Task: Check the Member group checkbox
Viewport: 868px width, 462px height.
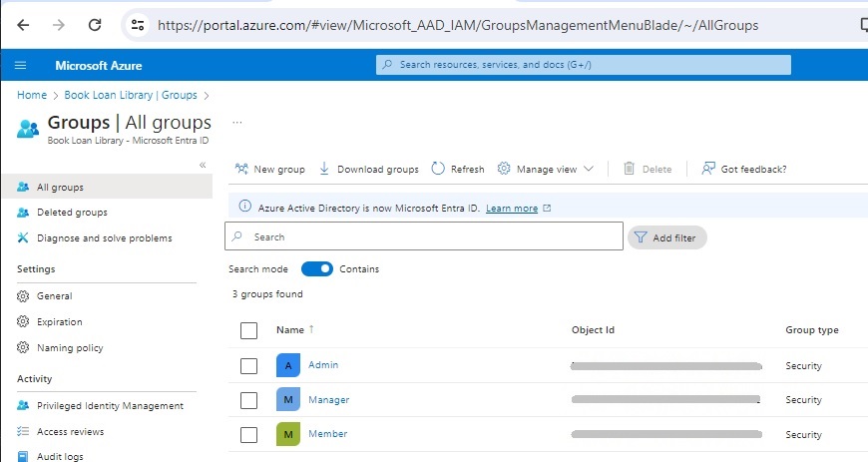Action: (x=249, y=434)
